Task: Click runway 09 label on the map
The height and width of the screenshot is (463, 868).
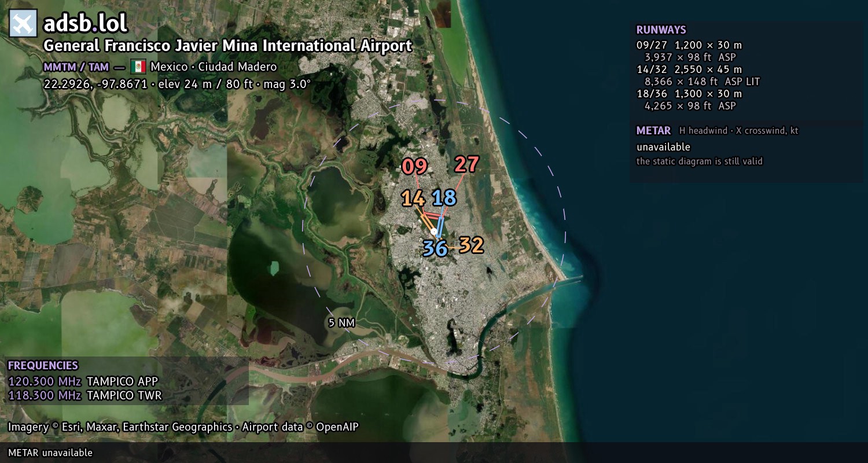Action: tap(414, 167)
